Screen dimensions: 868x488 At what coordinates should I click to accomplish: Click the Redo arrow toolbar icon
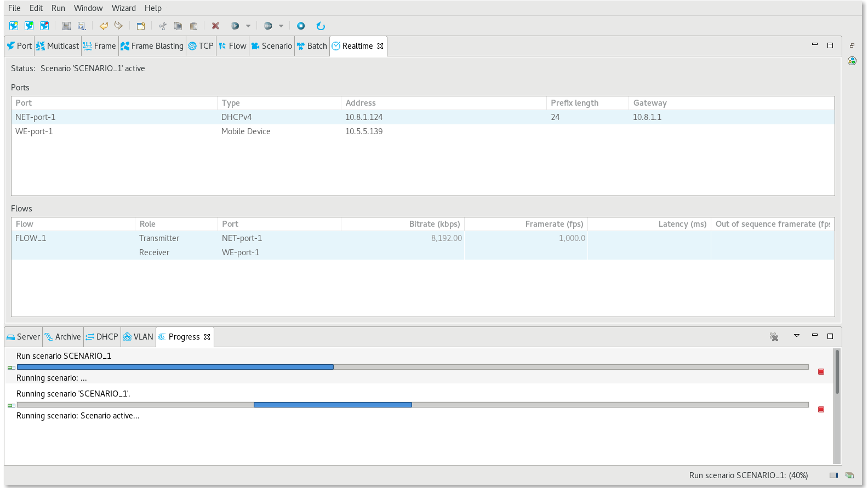click(118, 26)
